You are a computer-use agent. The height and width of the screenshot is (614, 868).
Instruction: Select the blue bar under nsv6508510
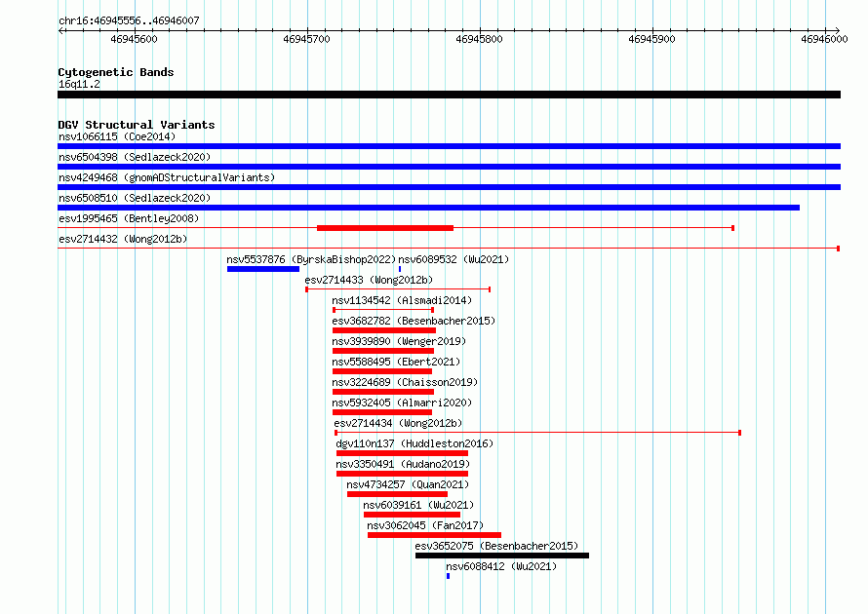pyautogui.click(x=428, y=208)
